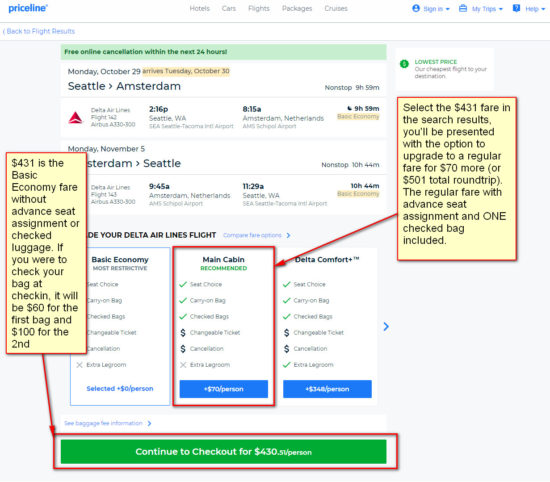550x482 pixels.
Task: Click Delta Comfort+ Cancellation dollar icon
Action: click(x=287, y=349)
